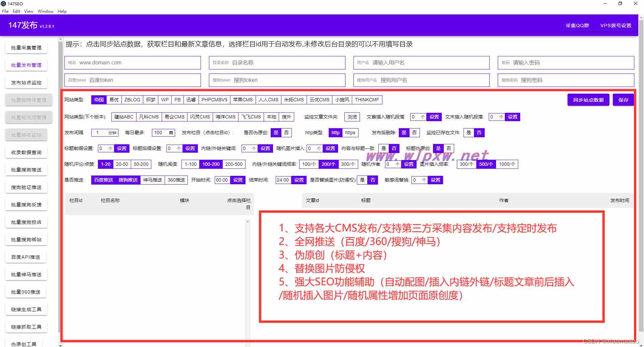Click 设置 for 文末插入随机段落
Screen dimensions: 644x347
pyautogui.click(x=513, y=117)
